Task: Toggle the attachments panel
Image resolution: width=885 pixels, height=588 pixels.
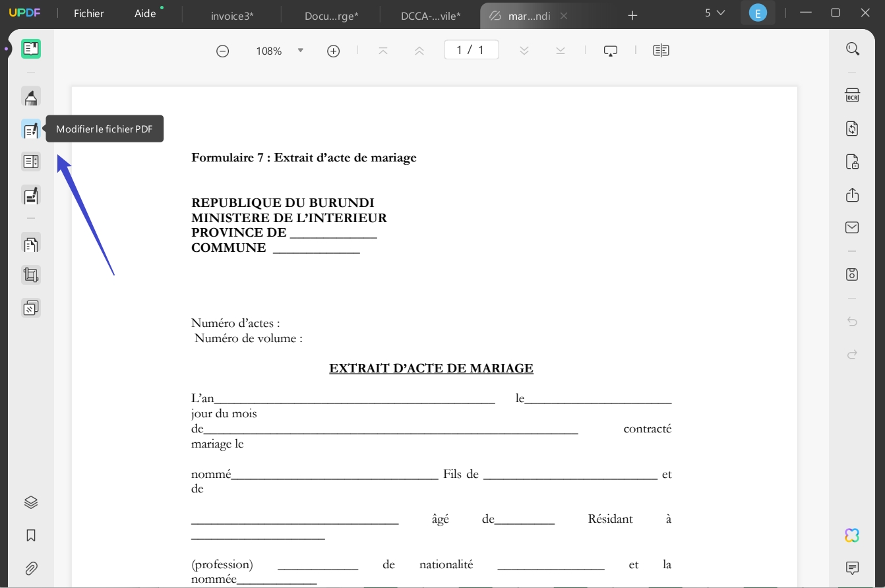Action: [x=31, y=568]
